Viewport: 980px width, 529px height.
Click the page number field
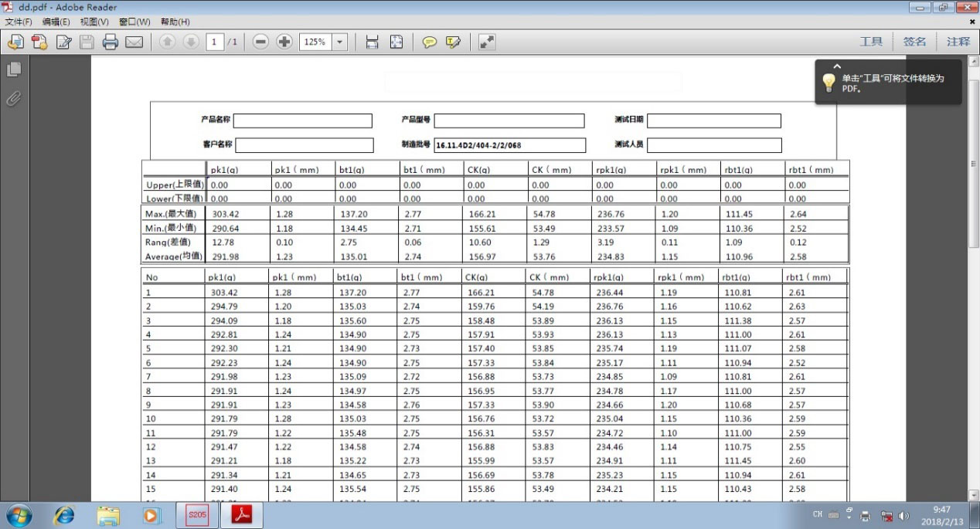tap(214, 42)
